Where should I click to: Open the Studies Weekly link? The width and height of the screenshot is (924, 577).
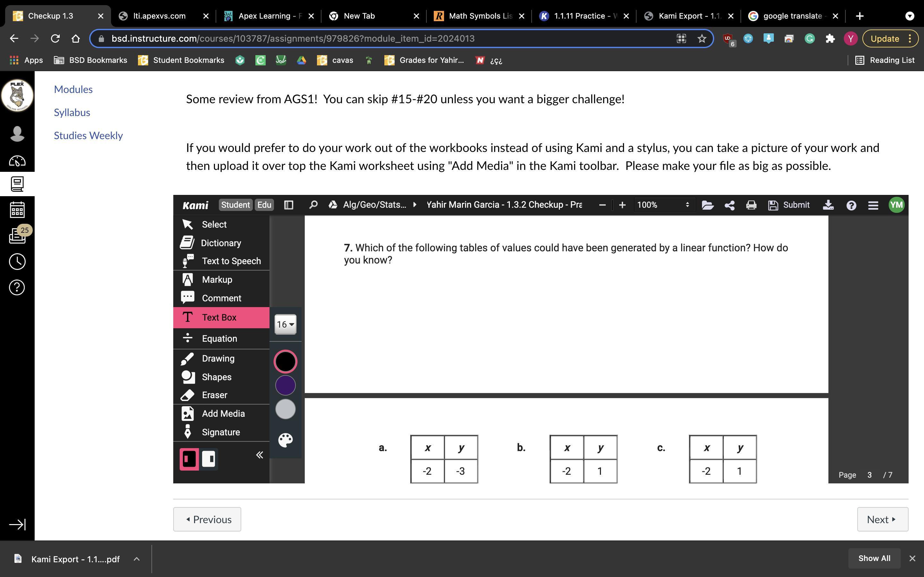coord(88,136)
